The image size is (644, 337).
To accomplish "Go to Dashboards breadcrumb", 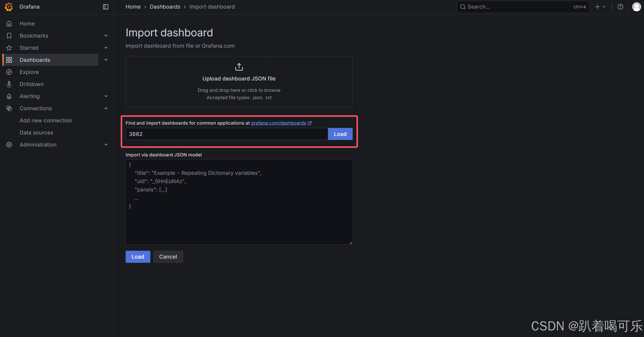I will (165, 7).
